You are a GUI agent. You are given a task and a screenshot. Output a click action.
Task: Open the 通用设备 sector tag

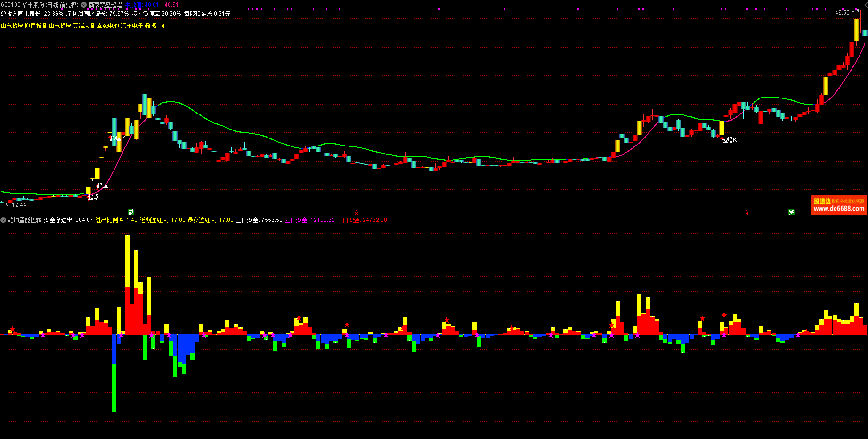pyautogui.click(x=36, y=25)
